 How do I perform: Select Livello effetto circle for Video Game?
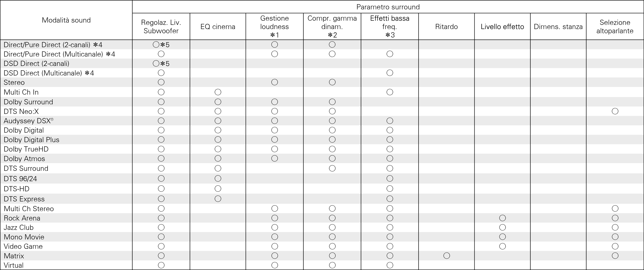(502, 246)
